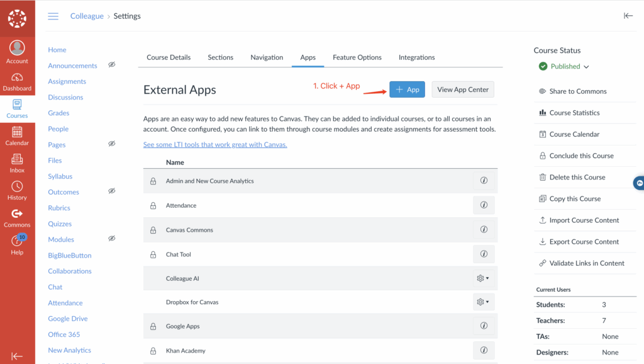The width and height of the screenshot is (644, 364).
Task: Click the hidden-eye icon next to Pages
Action: tap(111, 144)
